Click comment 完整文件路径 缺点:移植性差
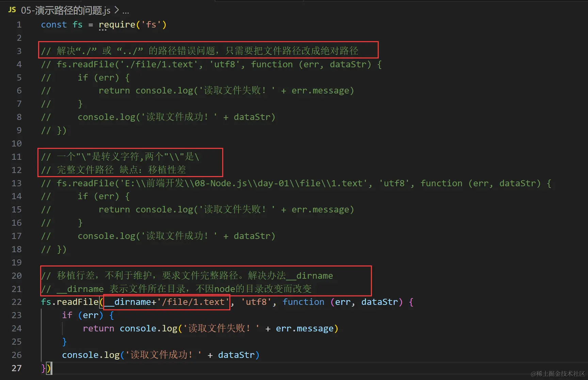This screenshot has width=588, height=380. click(x=114, y=170)
